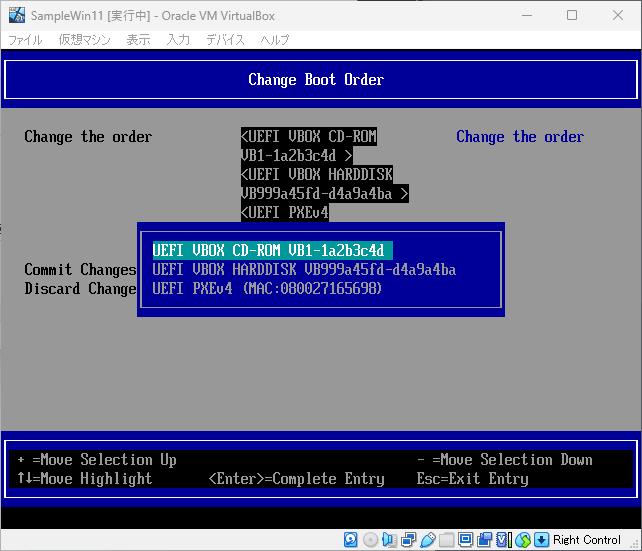The width and height of the screenshot is (642, 551).
Task: Click the mouse integration status icon
Action: [523, 540]
